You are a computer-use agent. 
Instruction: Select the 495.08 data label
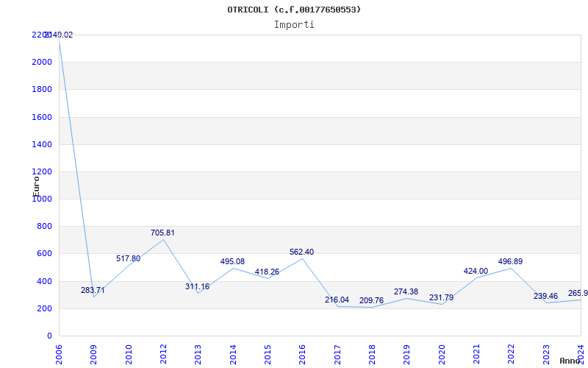(232, 261)
